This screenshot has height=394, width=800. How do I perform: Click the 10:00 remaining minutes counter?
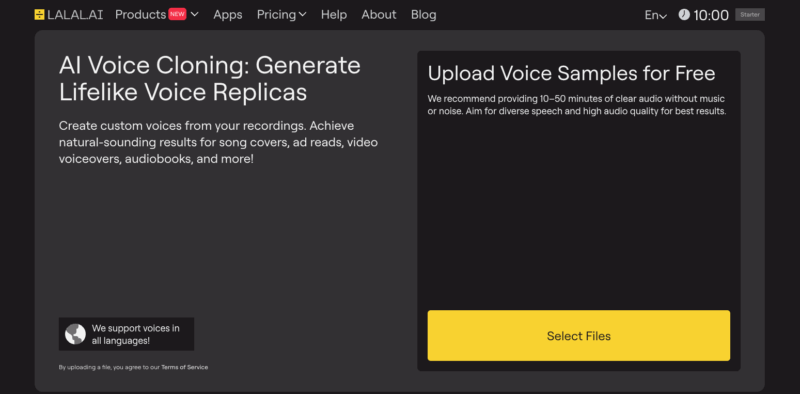pyautogui.click(x=711, y=15)
